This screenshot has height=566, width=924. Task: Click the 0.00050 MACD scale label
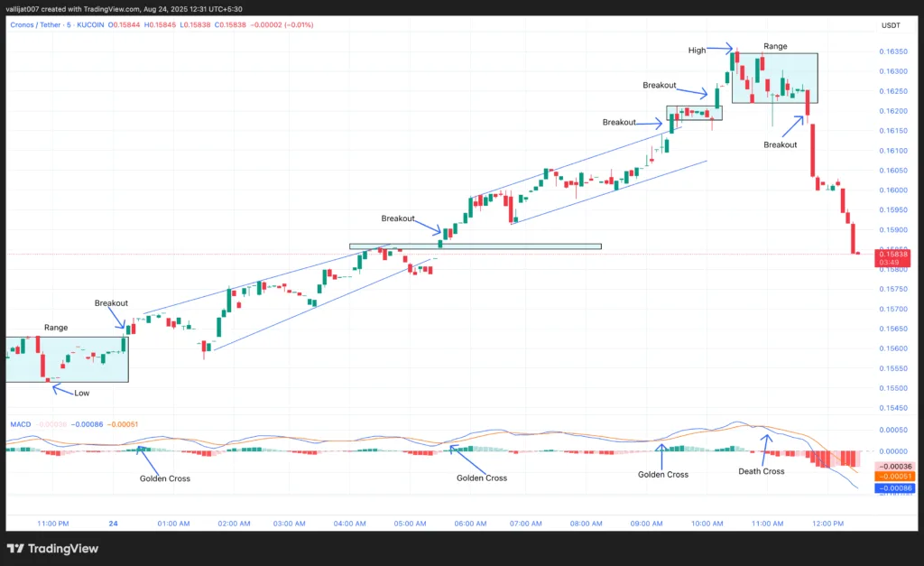click(892, 430)
